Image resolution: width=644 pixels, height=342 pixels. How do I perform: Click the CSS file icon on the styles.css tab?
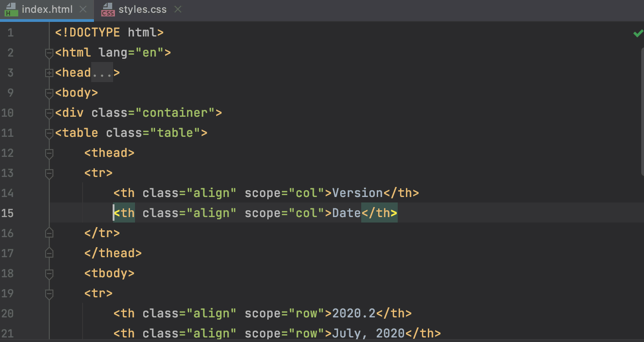(x=108, y=8)
